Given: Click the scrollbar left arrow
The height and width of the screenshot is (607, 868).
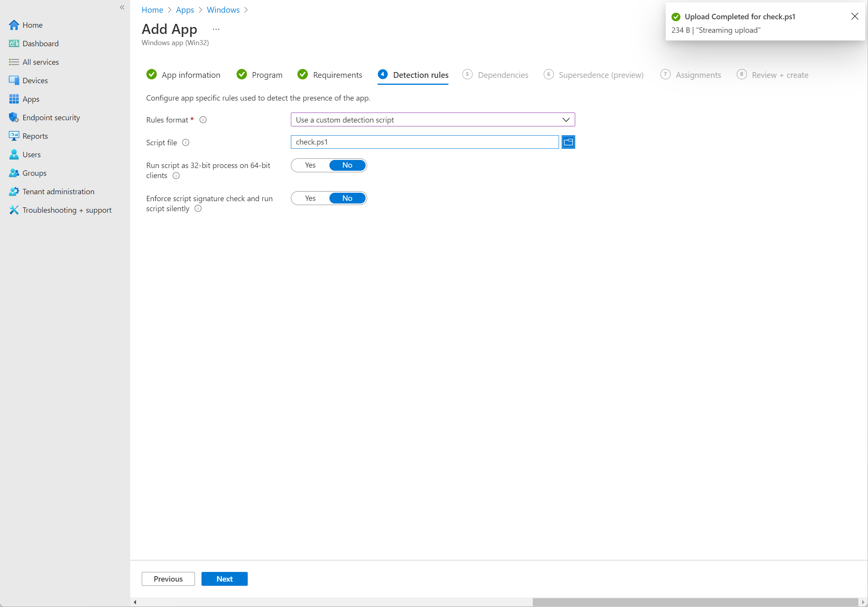Looking at the screenshot, I should (135, 602).
